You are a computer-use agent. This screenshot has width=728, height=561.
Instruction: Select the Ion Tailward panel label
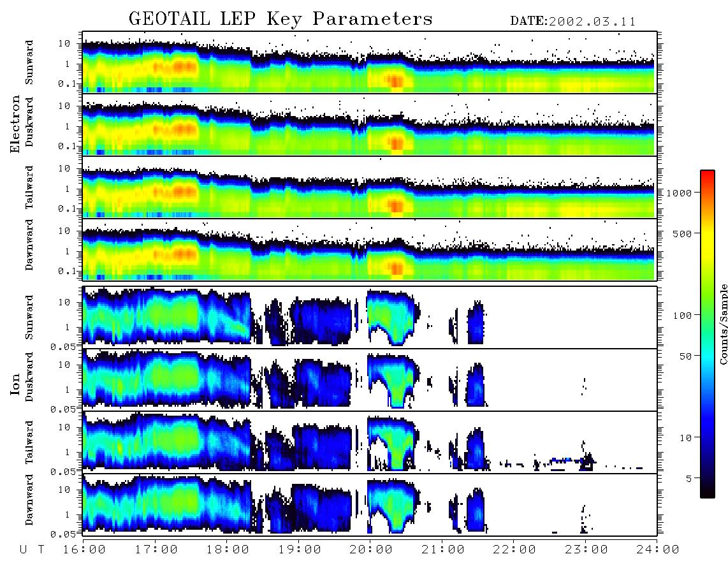[x=29, y=442]
